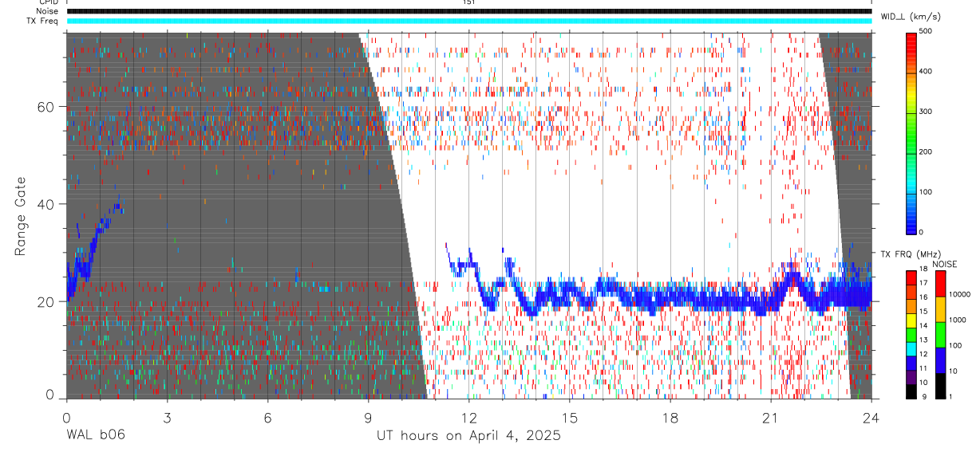Click the 'Noise' row label at top left

coord(46,11)
